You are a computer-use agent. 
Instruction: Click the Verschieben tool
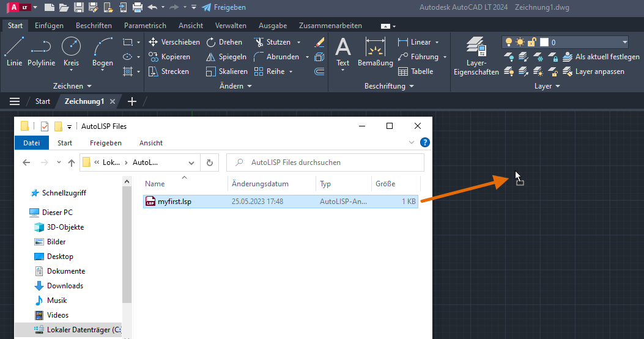(x=174, y=42)
